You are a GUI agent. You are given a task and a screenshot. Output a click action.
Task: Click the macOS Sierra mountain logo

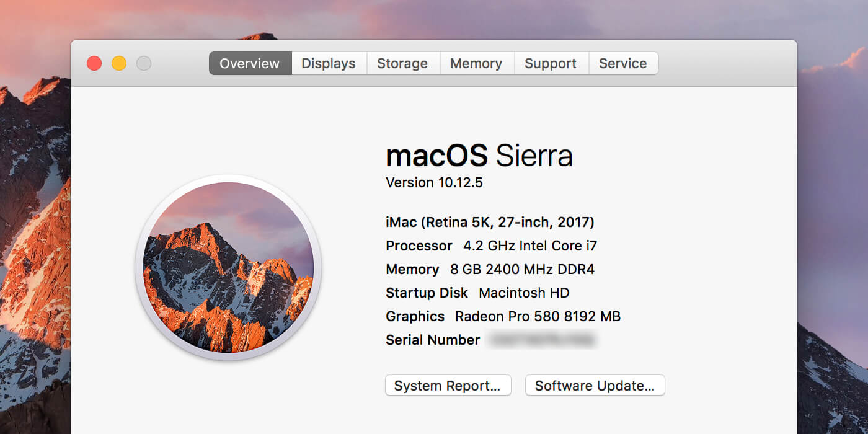228,268
